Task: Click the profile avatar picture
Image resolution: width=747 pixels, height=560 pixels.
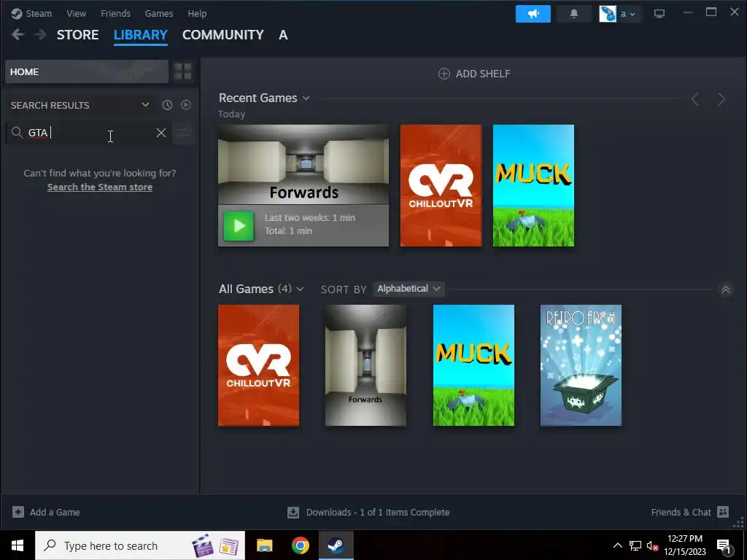Action: click(608, 14)
